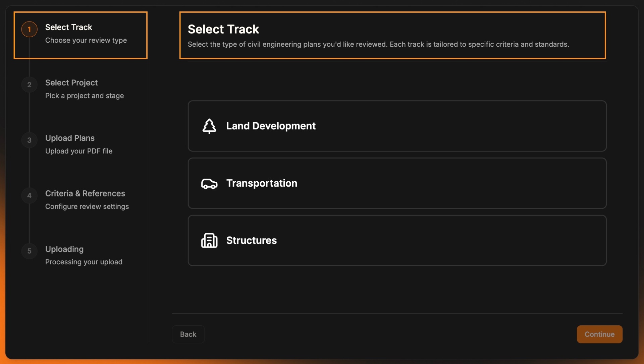The height and width of the screenshot is (364, 644).
Task: Jump to the Uploading step label
Action: tap(64, 249)
